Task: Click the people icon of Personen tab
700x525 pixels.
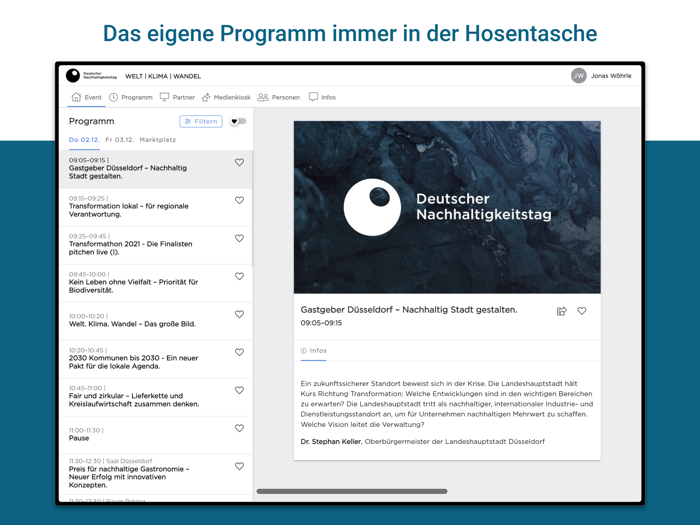Action: point(263,97)
